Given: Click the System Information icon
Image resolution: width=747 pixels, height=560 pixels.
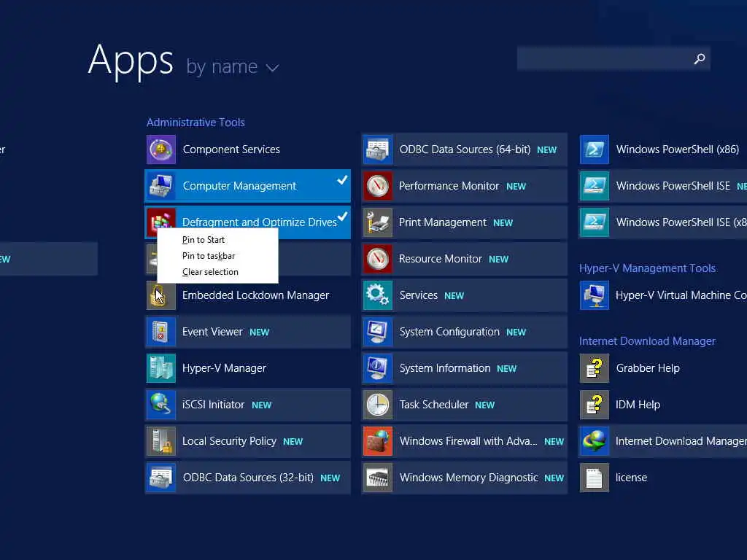Looking at the screenshot, I should 378,368.
